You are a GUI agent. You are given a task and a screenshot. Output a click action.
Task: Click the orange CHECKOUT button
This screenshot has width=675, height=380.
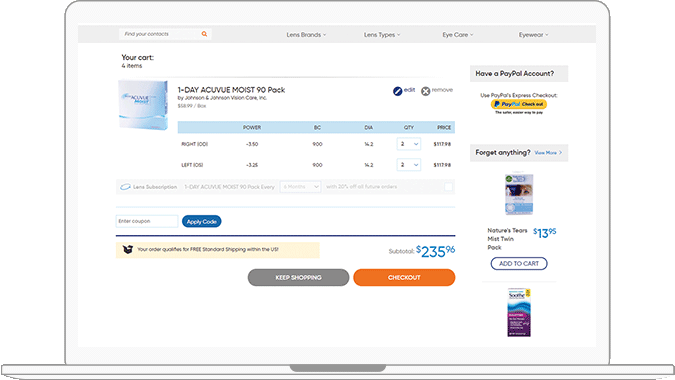[x=404, y=278]
